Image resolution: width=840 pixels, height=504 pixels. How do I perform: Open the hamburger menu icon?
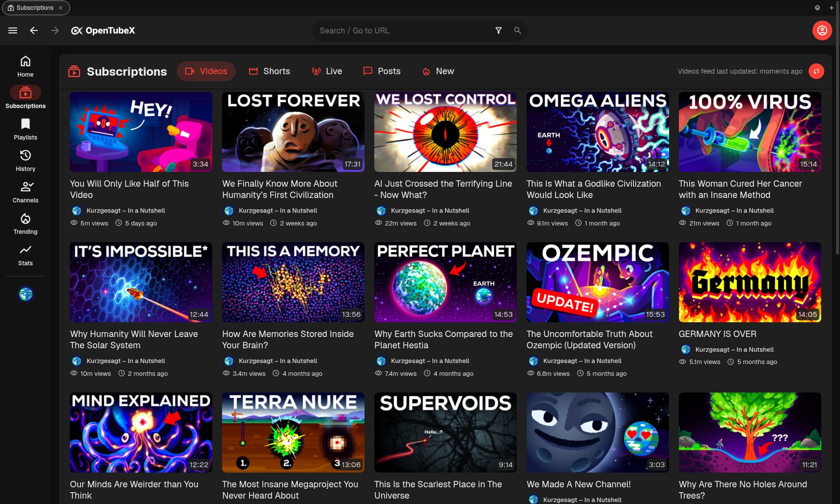pyautogui.click(x=13, y=30)
